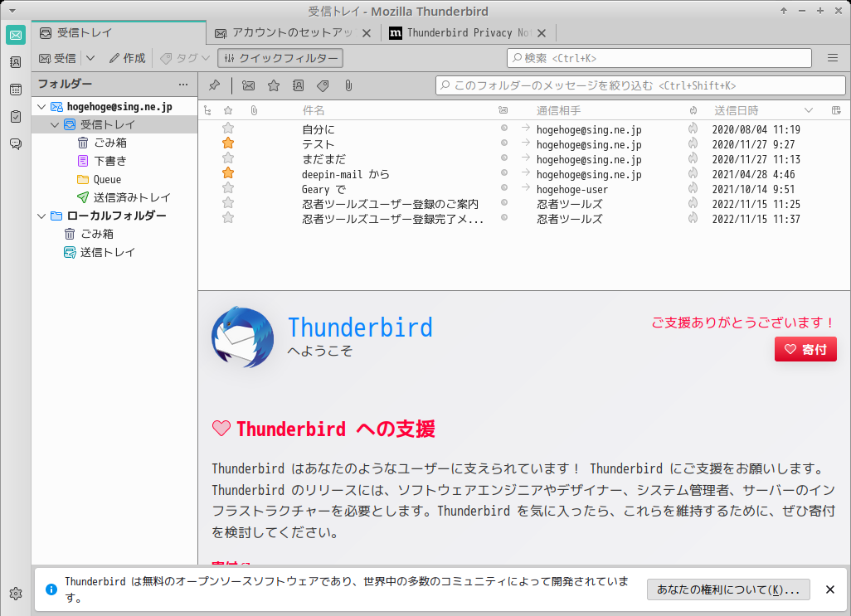Viewport: 851px width, 616px height.
Task: Open the Calendar space
Action: coord(16,90)
